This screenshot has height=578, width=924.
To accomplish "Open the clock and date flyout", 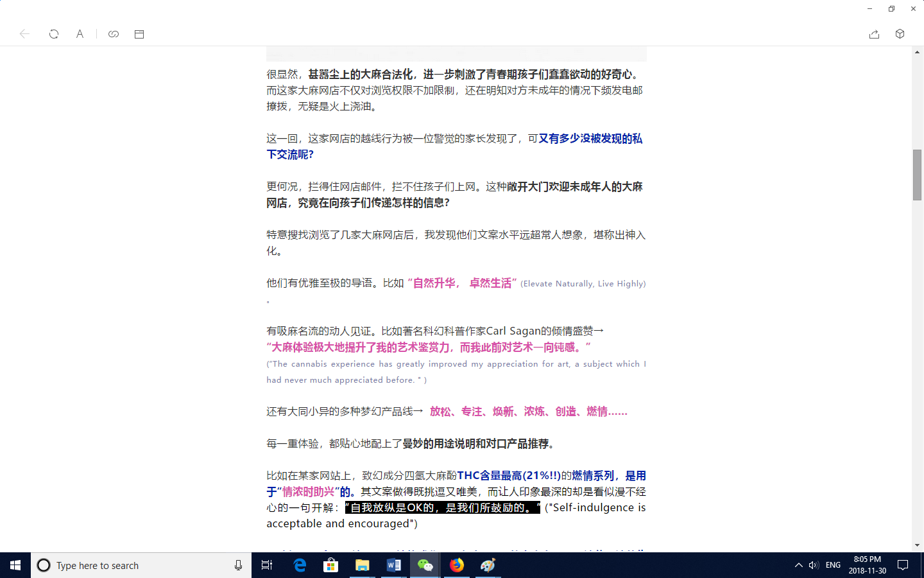I will 867,565.
